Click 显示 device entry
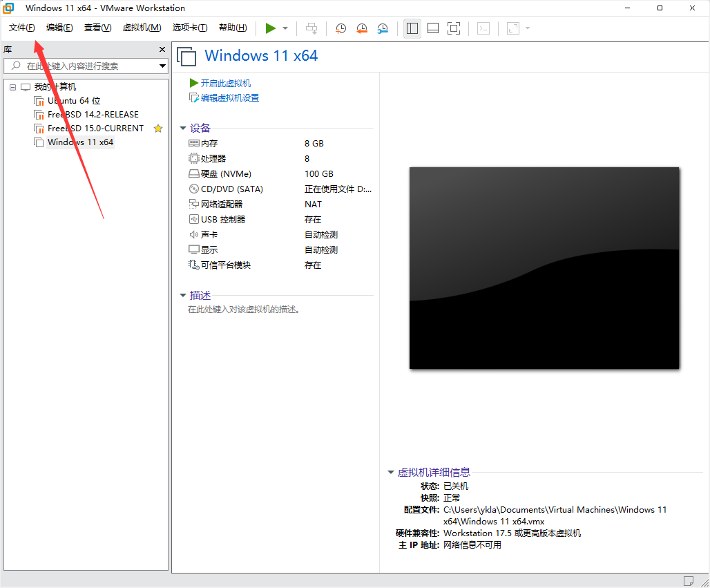This screenshot has height=588, width=710. [209, 249]
